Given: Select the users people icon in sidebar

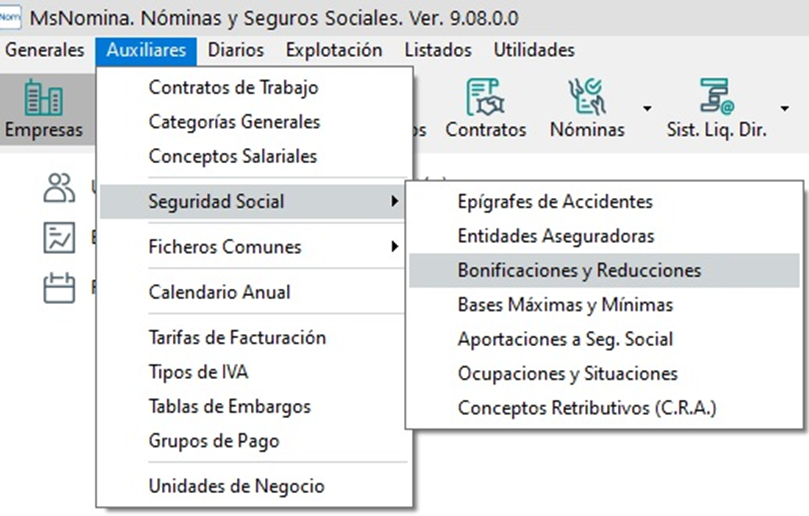Looking at the screenshot, I should [59, 187].
